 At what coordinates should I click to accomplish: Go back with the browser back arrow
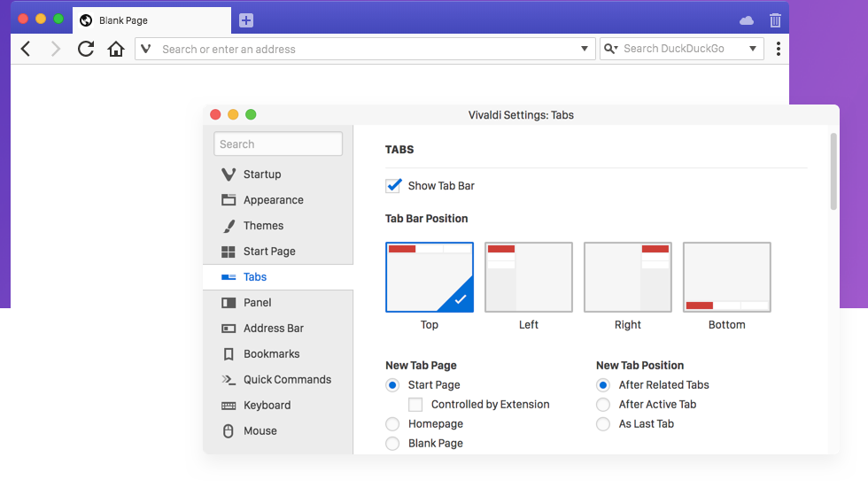(26, 49)
